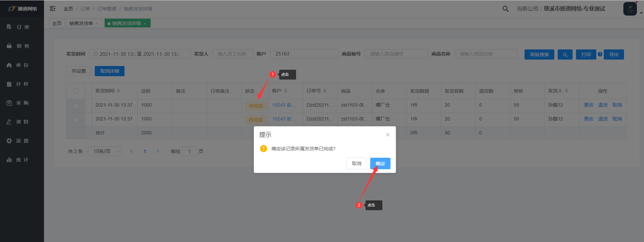Image resolution: width=644 pixels, height=242 pixels.
Task: Close the 提示 dialog with X
Action: point(388,135)
